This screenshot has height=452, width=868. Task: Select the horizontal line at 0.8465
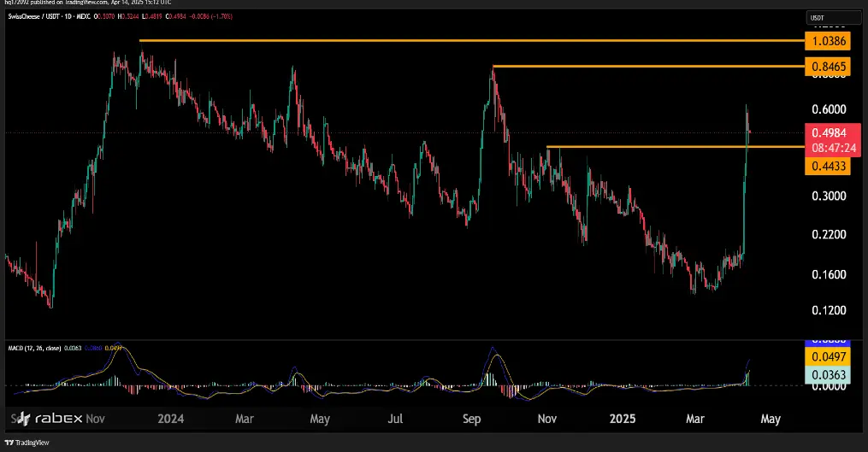pyautogui.click(x=647, y=67)
